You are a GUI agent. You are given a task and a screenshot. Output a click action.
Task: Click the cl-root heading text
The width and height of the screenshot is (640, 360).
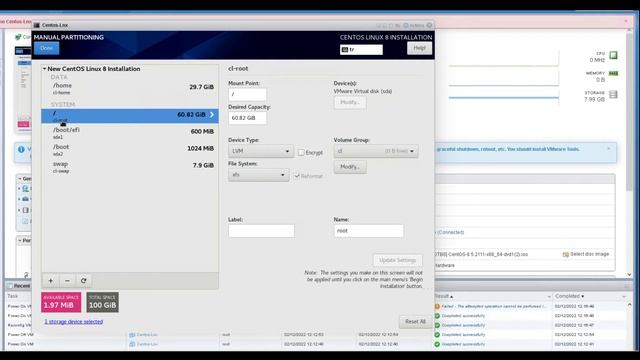pos(238,69)
